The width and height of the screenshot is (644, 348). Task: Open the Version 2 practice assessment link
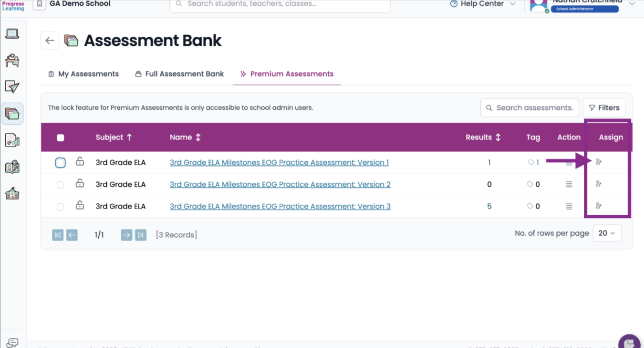click(x=280, y=184)
